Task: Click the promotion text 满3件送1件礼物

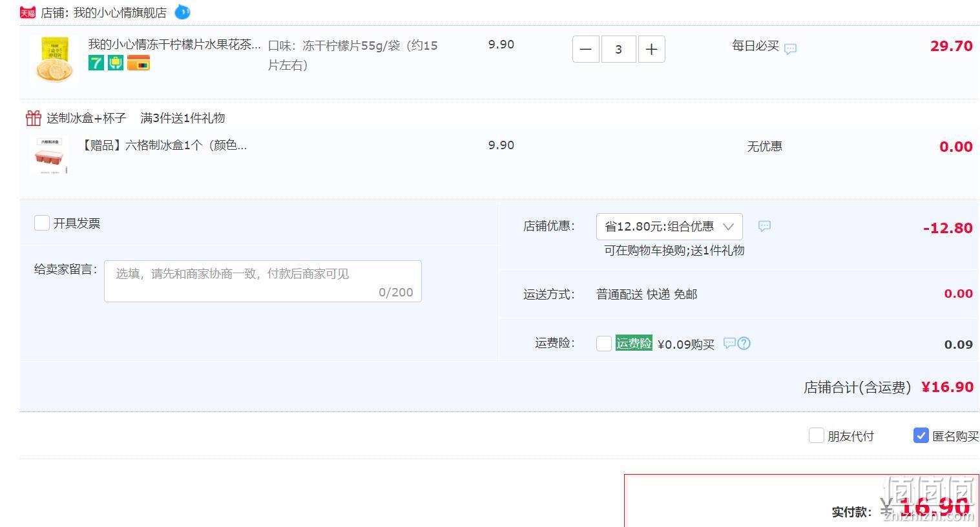Action: [x=183, y=118]
